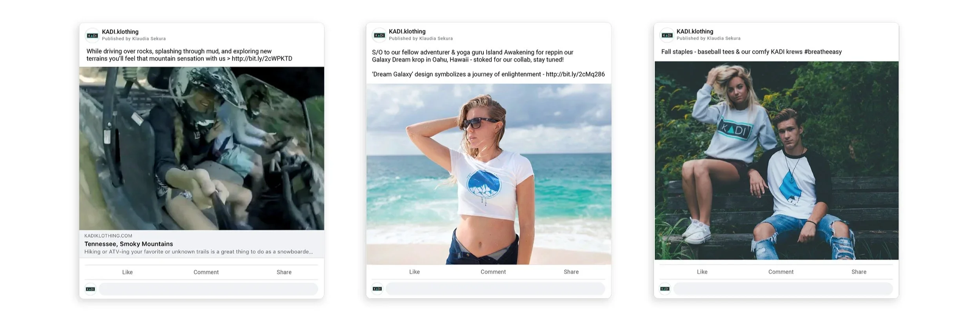The image size is (980, 330).
Task: Open the bit.ly/2cMq286 link
Action: pos(575,74)
